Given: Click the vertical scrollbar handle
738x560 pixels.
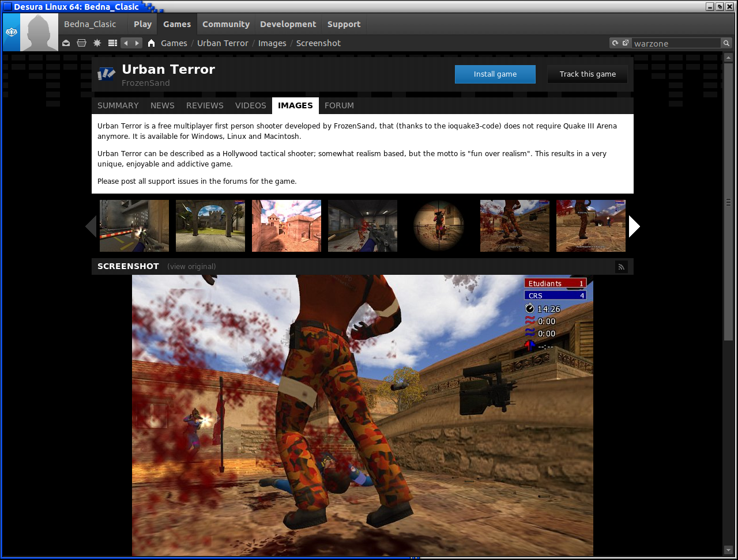Looking at the screenshot, I should click(728, 202).
